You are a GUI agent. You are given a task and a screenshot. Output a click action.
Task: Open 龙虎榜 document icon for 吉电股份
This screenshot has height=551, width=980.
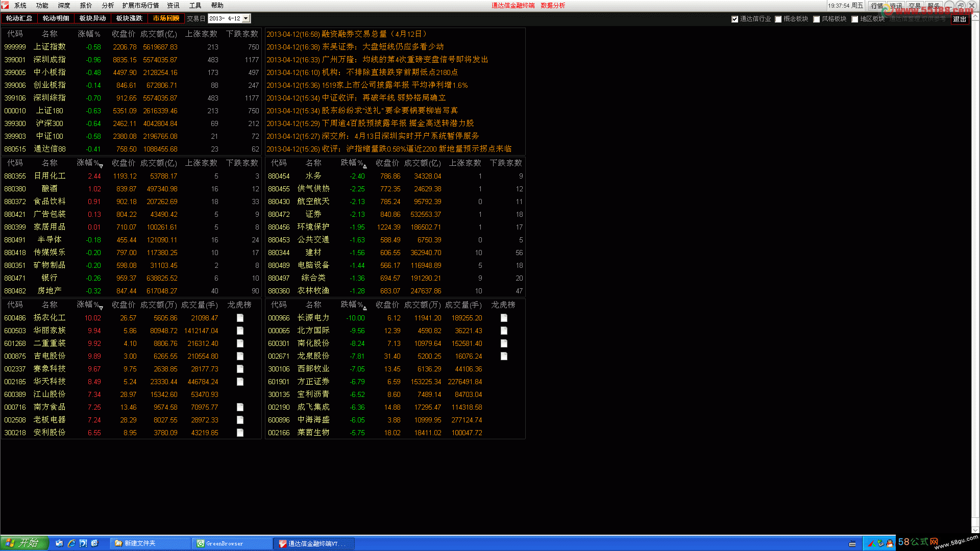(x=240, y=356)
